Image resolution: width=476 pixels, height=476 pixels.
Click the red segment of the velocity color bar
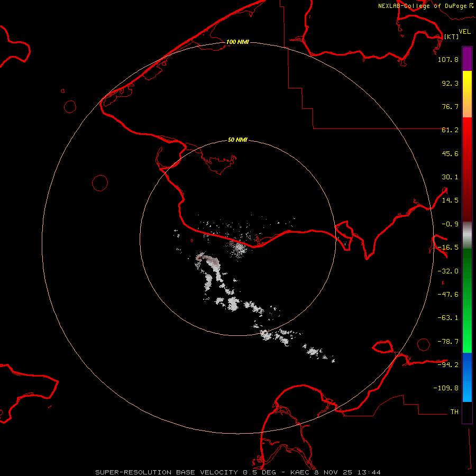[x=467, y=169]
